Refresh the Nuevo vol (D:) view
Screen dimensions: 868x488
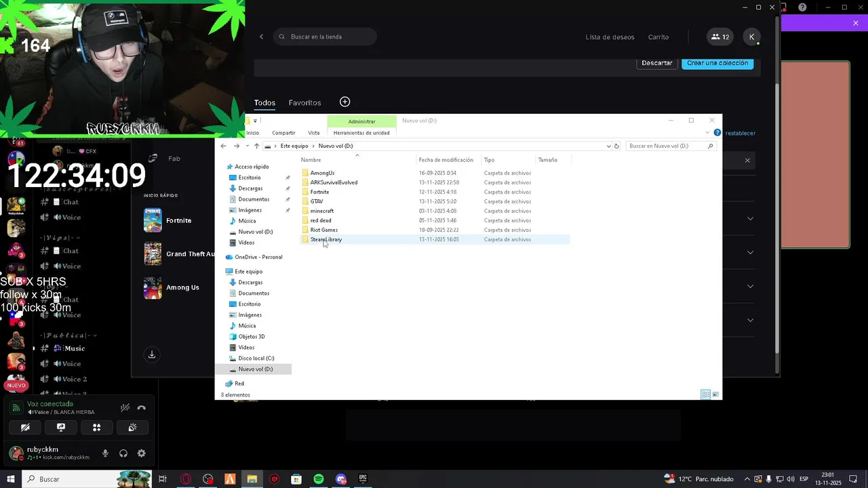pos(616,146)
